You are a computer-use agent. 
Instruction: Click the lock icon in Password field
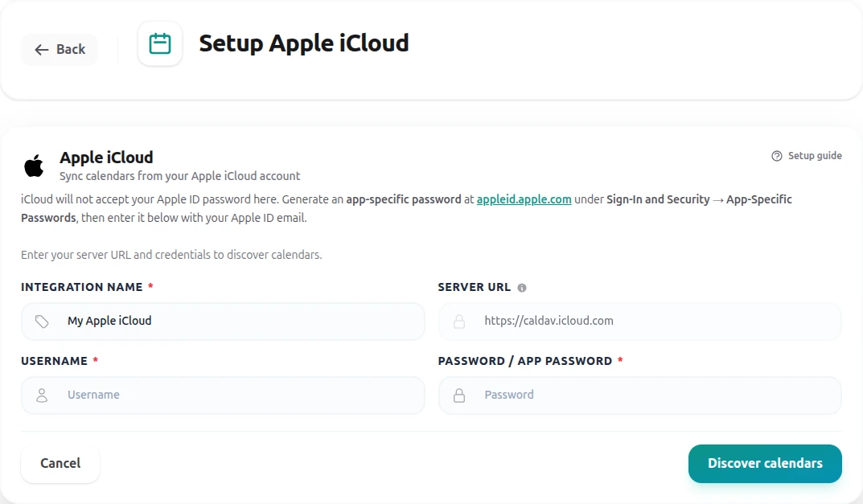[459, 395]
